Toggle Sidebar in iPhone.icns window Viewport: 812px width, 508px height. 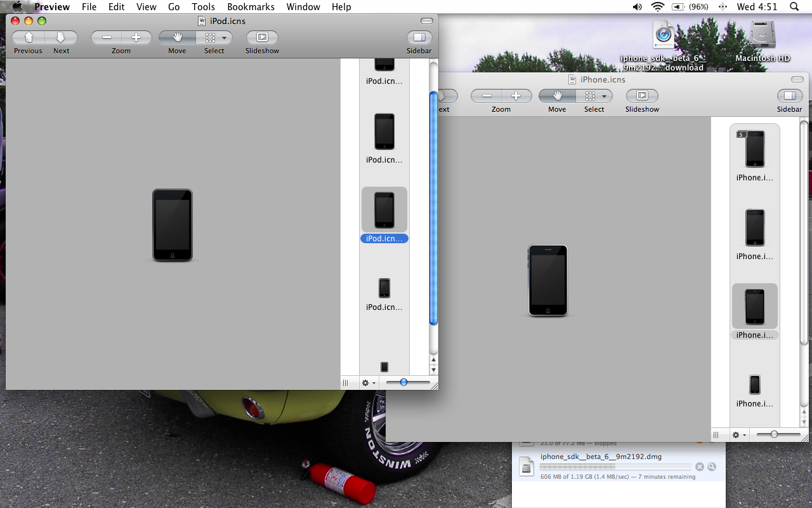[x=790, y=96]
